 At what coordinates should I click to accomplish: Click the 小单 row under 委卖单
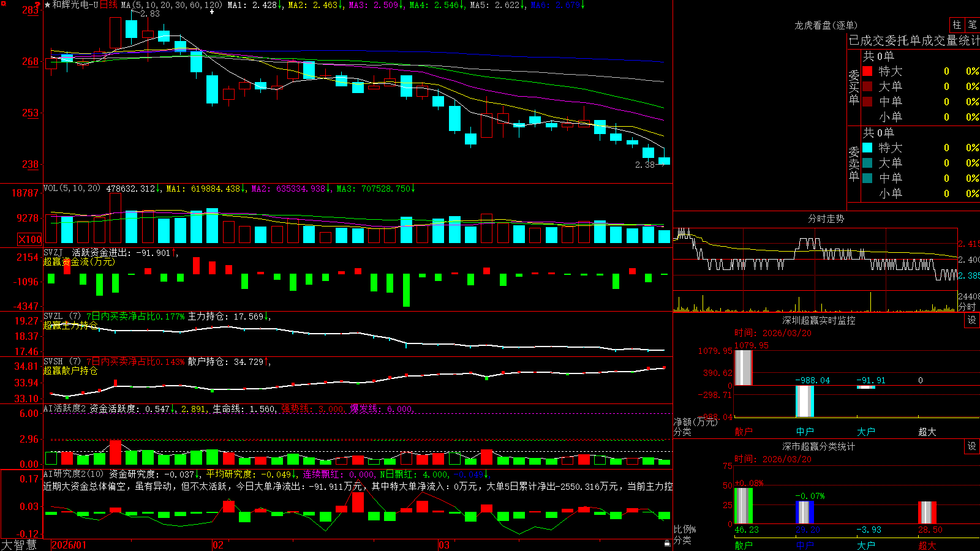point(921,193)
